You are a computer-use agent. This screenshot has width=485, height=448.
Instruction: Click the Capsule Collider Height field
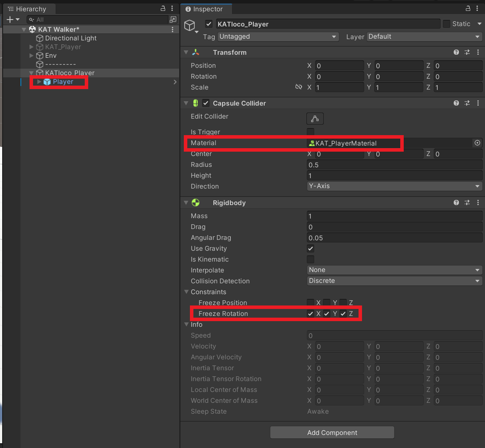click(x=394, y=176)
